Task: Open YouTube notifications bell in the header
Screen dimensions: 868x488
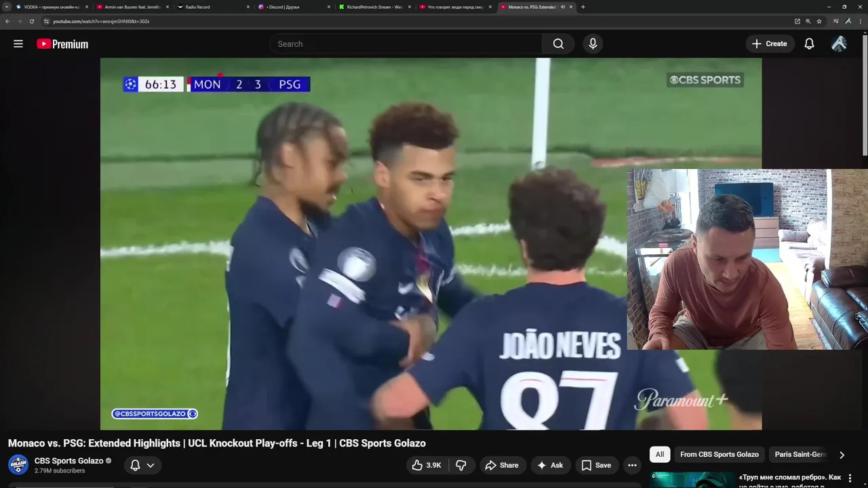Action: pyautogui.click(x=809, y=44)
